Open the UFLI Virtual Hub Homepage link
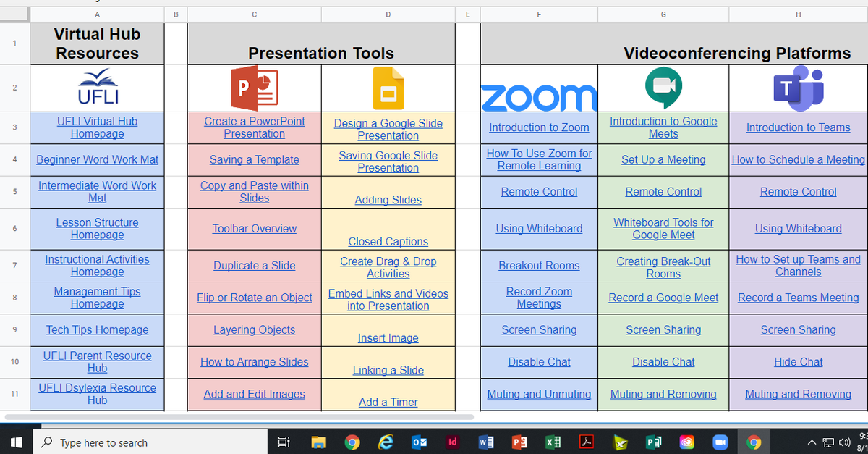Screen dimensions: 868x454 click(97, 127)
